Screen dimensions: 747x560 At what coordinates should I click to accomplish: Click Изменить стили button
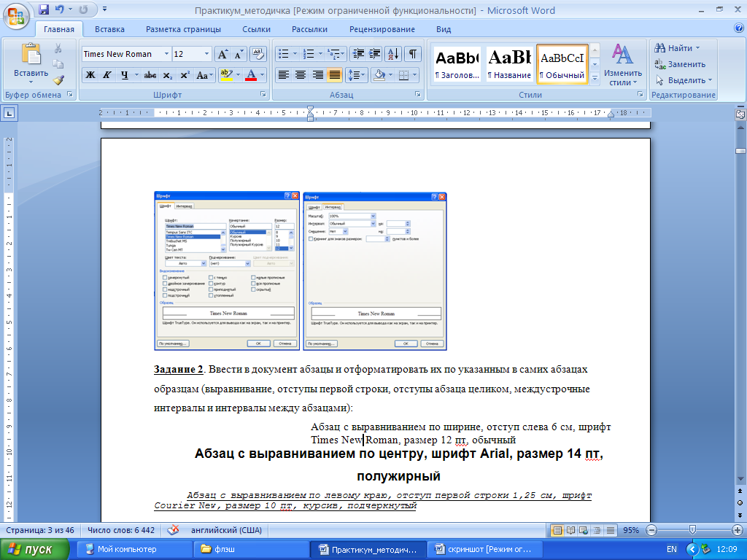point(623,65)
